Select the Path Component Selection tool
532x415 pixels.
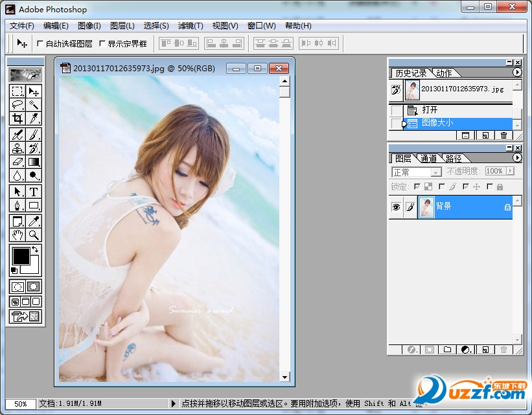tap(17, 192)
